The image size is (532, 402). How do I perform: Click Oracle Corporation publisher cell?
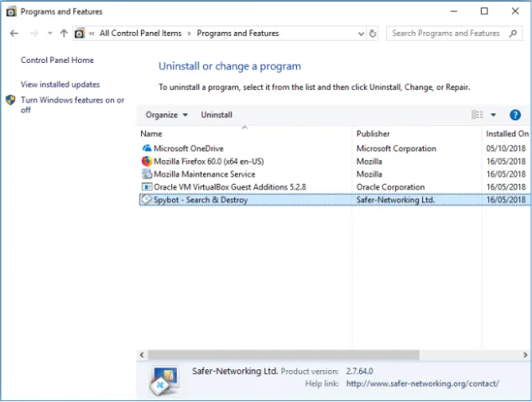point(390,187)
